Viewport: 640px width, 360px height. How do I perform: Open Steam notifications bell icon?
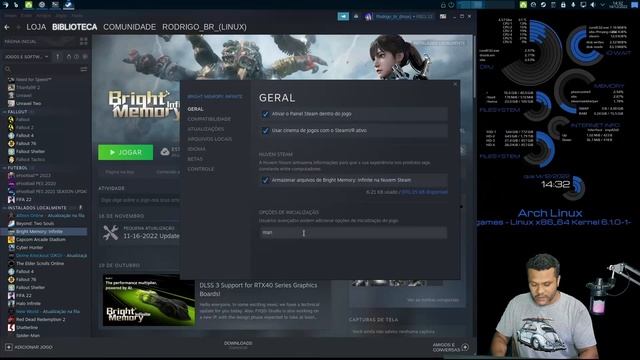(356, 16)
